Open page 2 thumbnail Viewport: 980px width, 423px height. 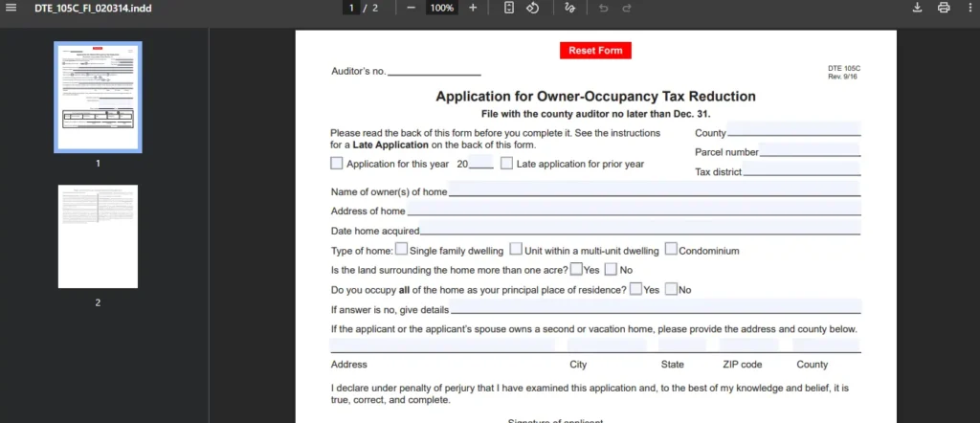click(98, 236)
